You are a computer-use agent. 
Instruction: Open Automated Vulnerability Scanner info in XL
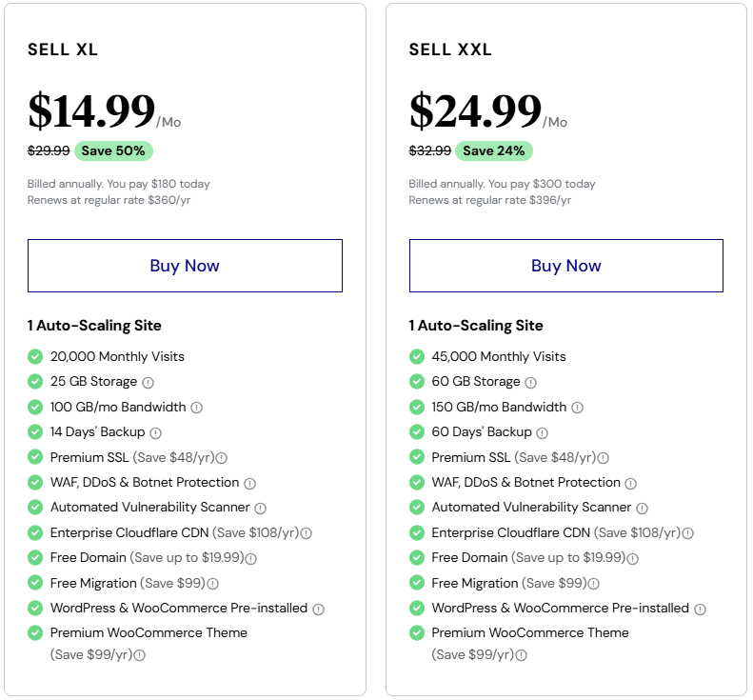260,509
